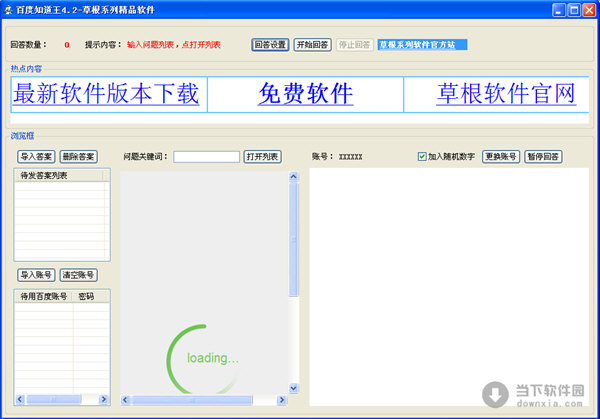Open the 草根软件官网 link
The width and height of the screenshot is (600, 419).
[506, 93]
